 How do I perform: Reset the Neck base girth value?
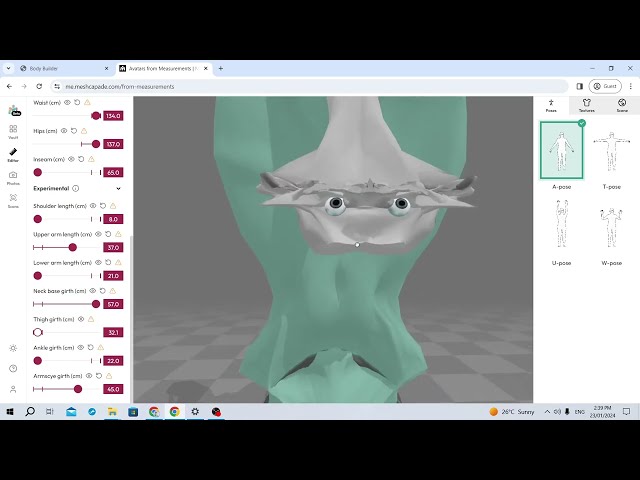click(x=102, y=291)
